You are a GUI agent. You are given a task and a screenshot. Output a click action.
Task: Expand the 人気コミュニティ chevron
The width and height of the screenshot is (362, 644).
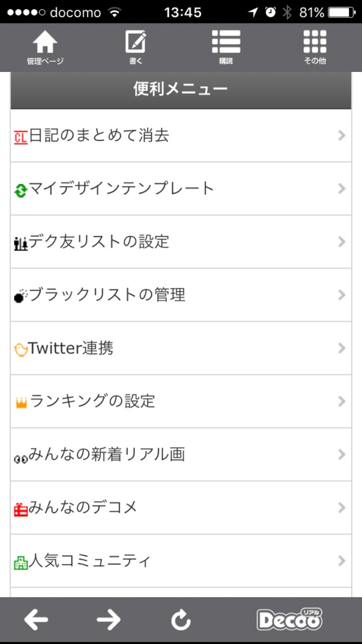pyautogui.click(x=342, y=561)
